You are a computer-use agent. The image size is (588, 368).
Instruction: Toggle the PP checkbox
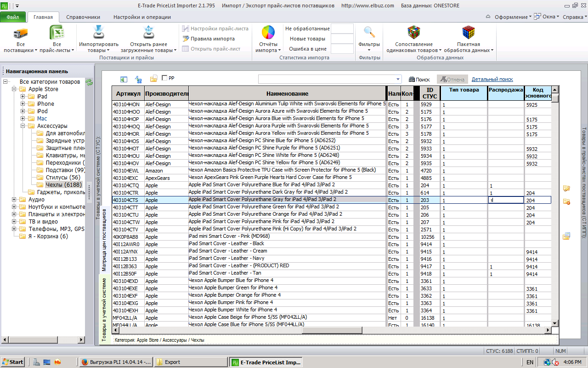164,78
